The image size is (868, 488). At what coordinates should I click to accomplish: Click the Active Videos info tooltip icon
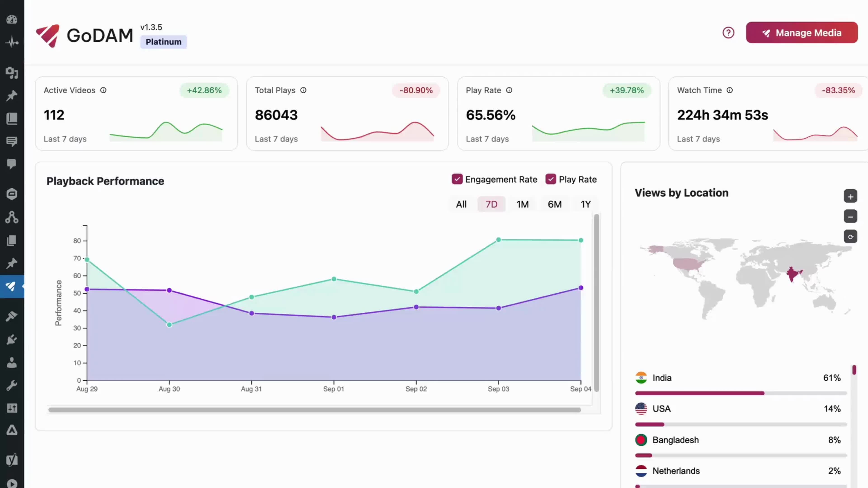pos(104,90)
